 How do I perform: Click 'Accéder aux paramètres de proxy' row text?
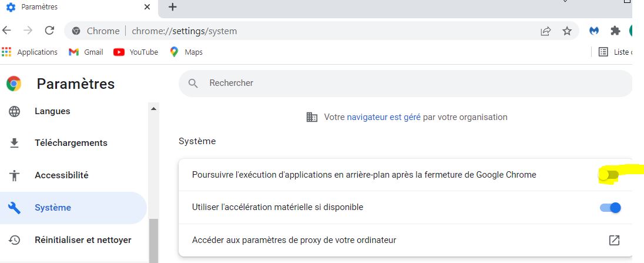click(294, 239)
